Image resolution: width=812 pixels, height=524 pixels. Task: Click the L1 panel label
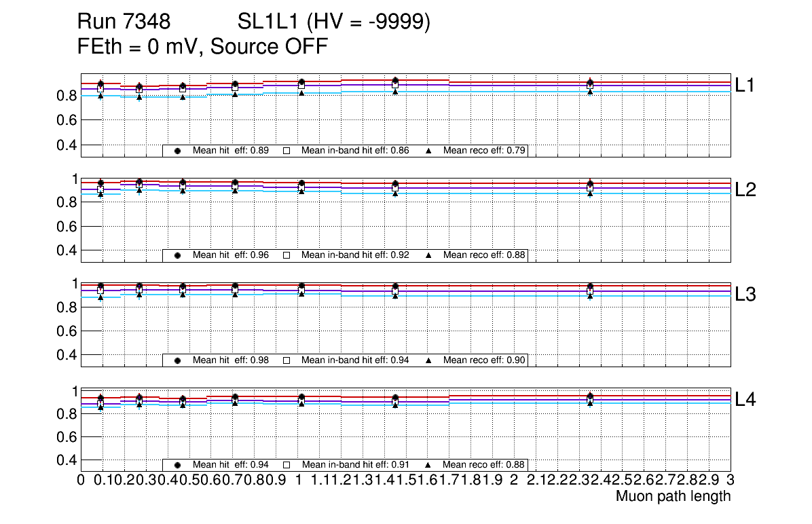click(x=745, y=85)
